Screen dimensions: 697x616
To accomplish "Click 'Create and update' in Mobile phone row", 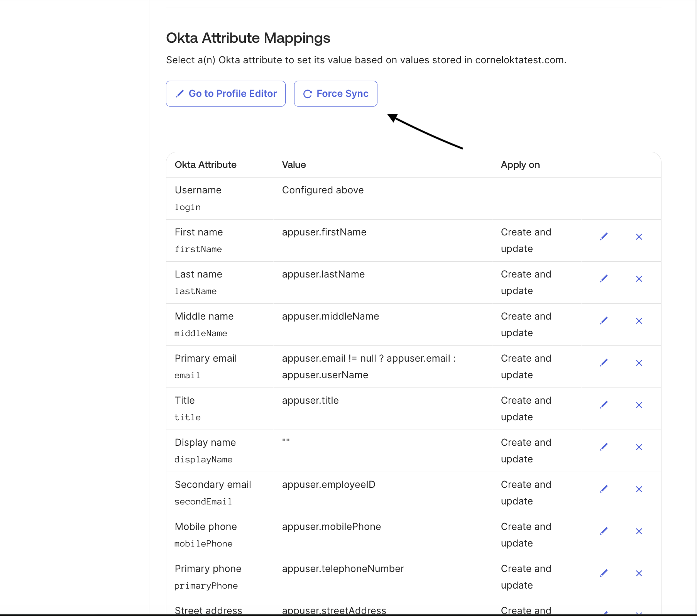I will [526, 535].
